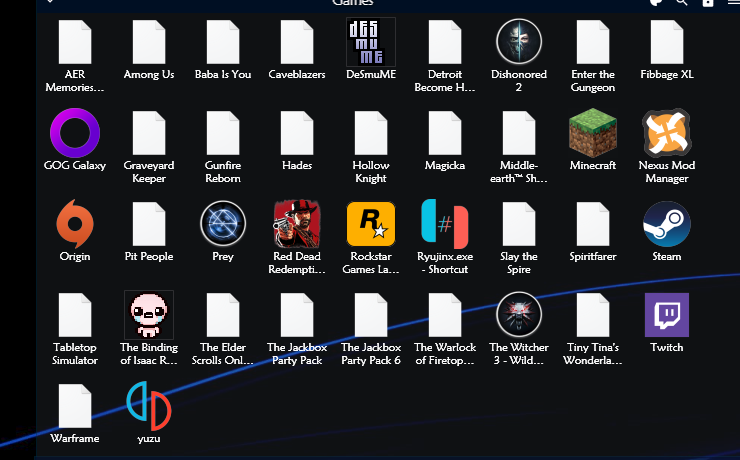Open Caveblazers shortcut
Image resolution: width=740 pixels, height=460 pixels.
[297, 42]
